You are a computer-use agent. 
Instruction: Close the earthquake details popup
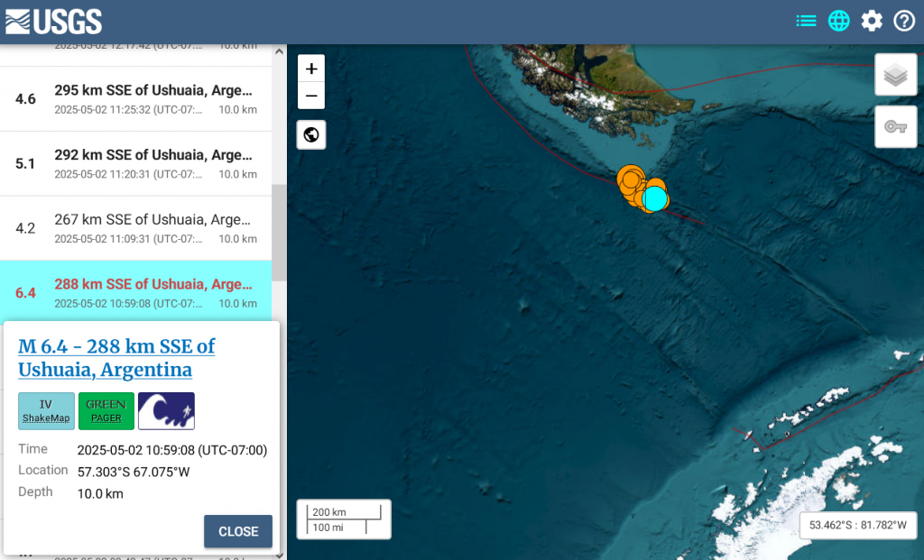tap(238, 531)
